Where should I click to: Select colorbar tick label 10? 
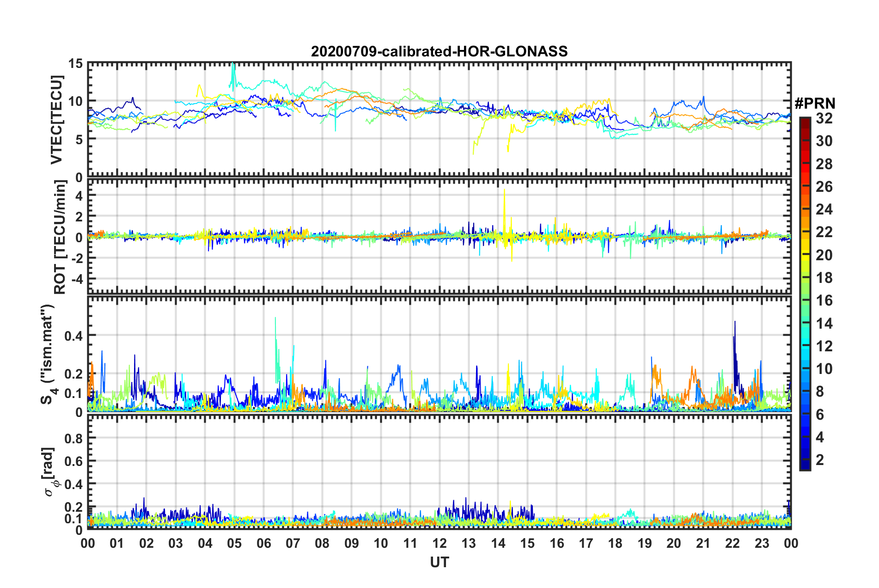[x=824, y=369]
